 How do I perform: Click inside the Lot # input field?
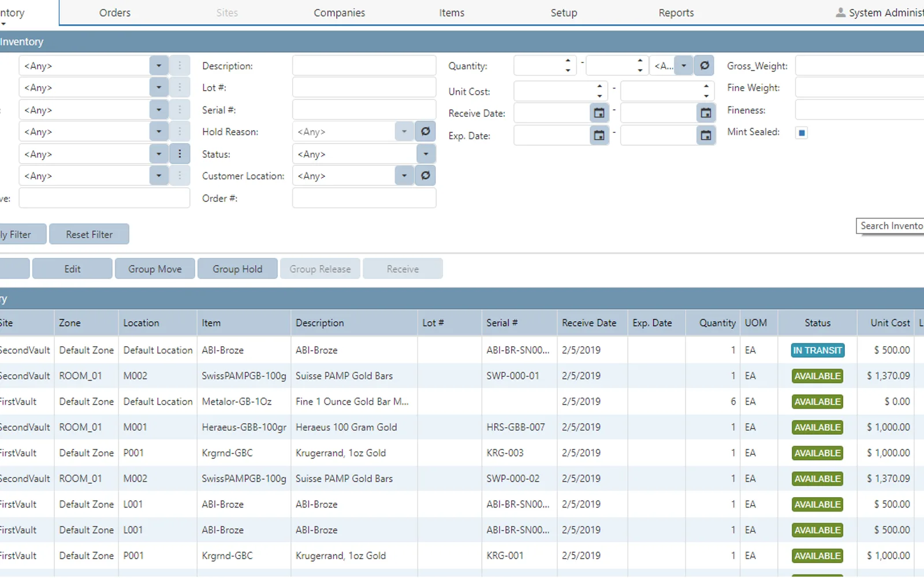(x=364, y=88)
